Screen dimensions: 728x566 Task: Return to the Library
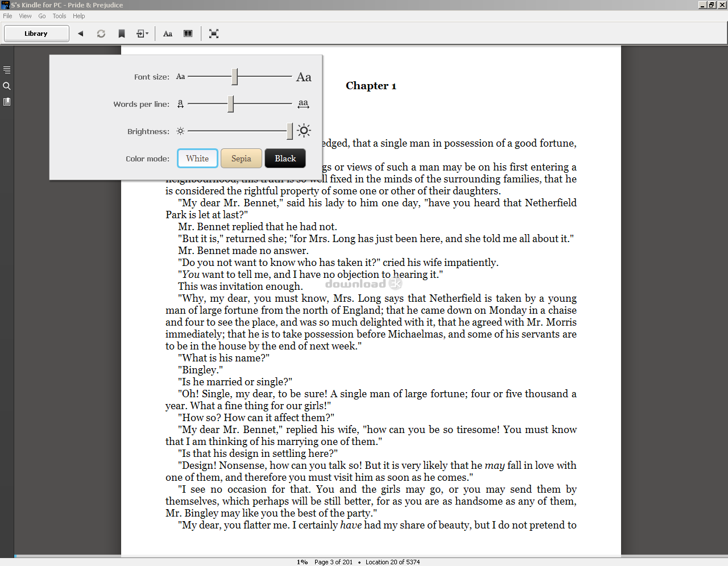36,34
